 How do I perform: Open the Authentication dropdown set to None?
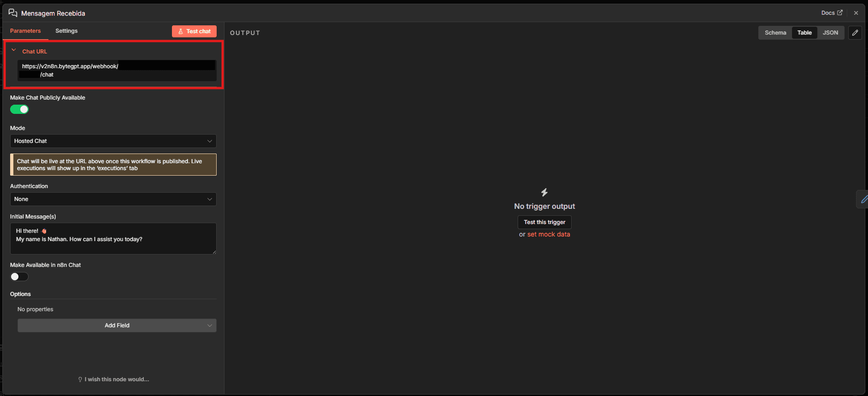[x=113, y=199]
